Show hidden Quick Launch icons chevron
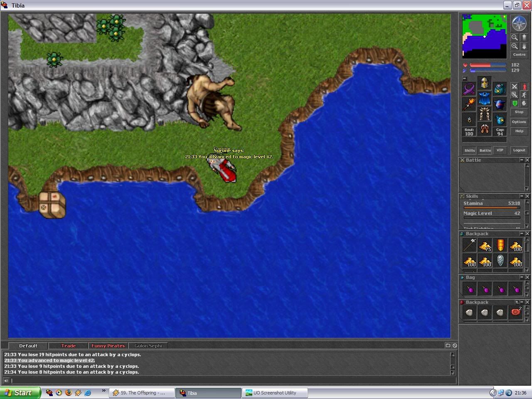 104,391
